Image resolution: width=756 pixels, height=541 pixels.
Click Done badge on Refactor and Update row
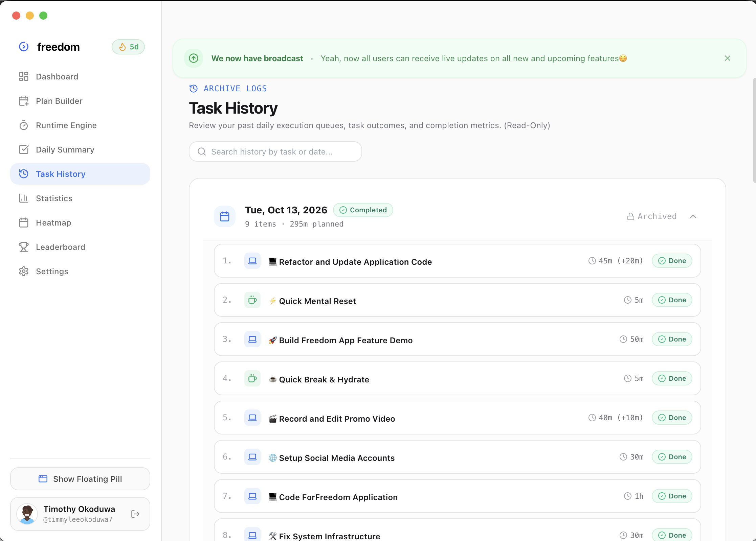(672, 261)
